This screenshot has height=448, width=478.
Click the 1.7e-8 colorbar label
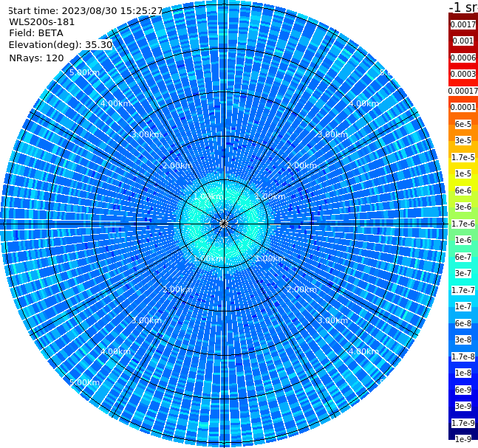[463, 356]
